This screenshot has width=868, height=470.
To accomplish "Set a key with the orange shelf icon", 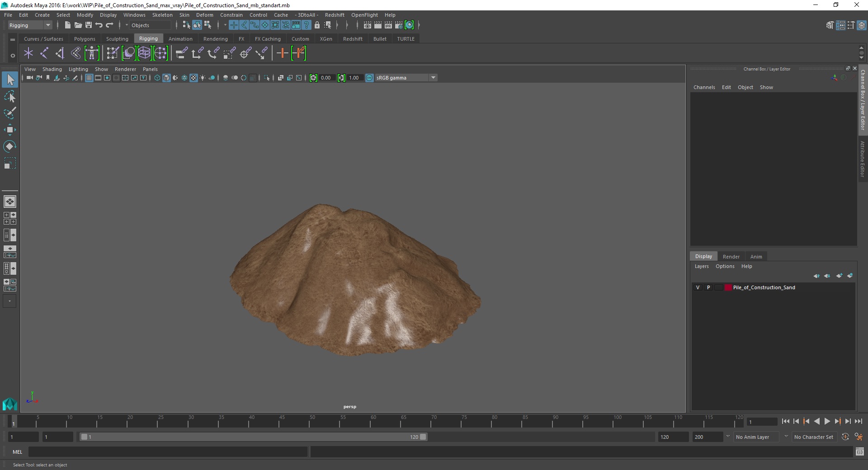I will coord(282,53).
